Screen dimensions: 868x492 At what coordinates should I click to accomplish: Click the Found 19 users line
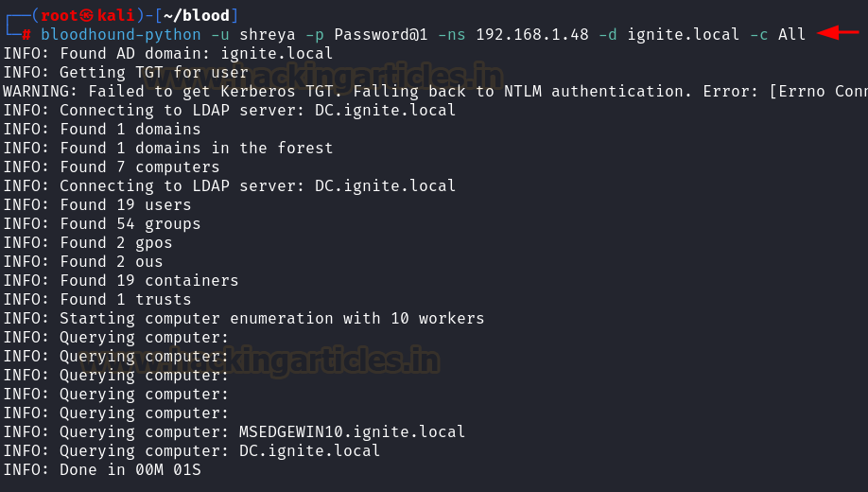tap(97, 204)
